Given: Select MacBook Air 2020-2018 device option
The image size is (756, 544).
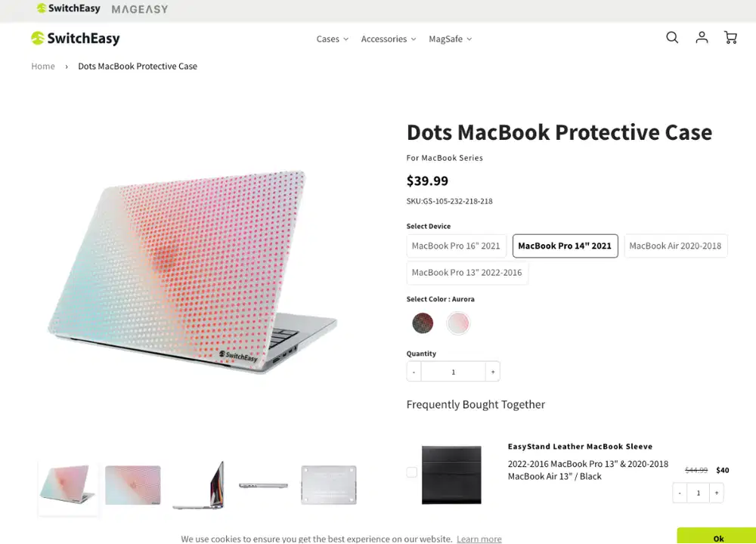Looking at the screenshot, I should (675, 246).
